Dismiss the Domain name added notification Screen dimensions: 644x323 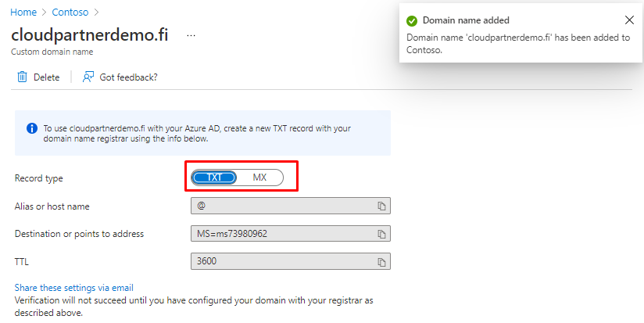coord(630,20)
